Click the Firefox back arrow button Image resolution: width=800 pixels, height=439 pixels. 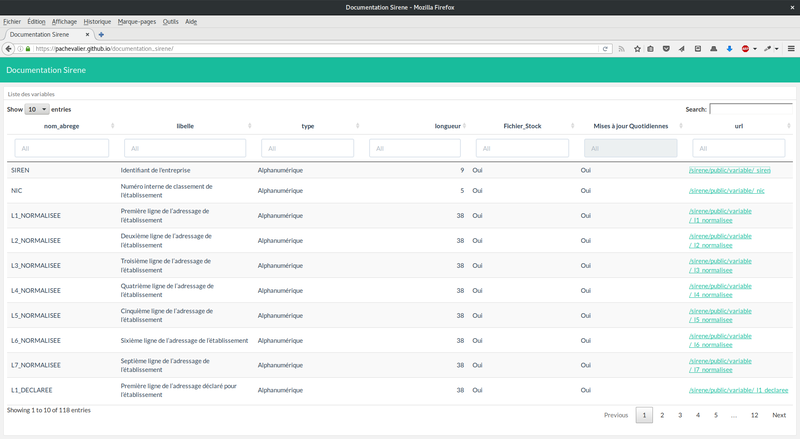pyautogui.click(x=8, y=48)
